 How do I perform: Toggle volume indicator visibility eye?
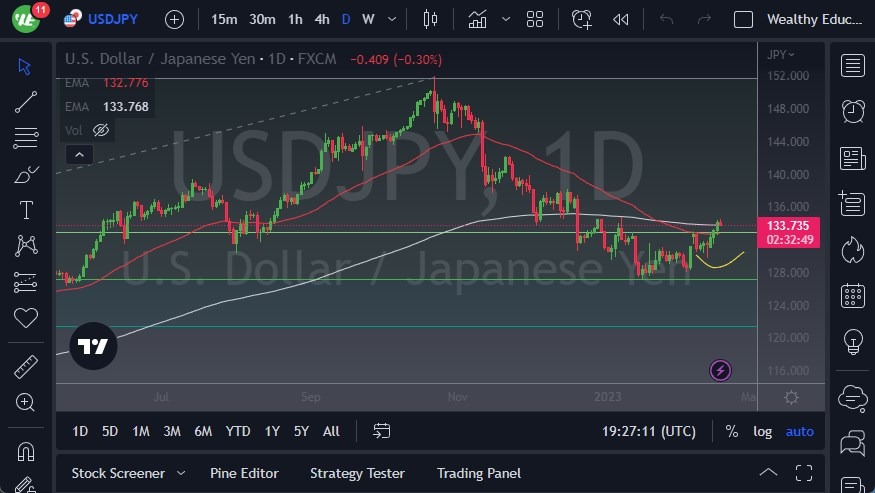coord(100,130)
